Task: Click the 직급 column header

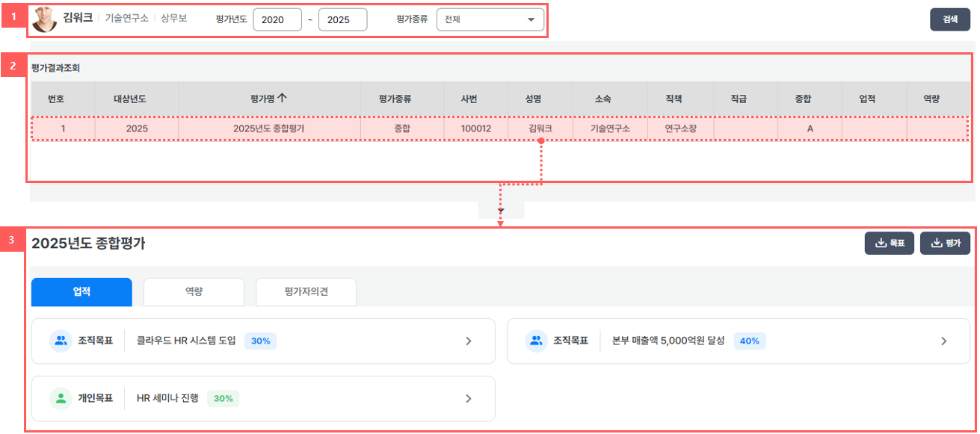Action: (745, 99)
